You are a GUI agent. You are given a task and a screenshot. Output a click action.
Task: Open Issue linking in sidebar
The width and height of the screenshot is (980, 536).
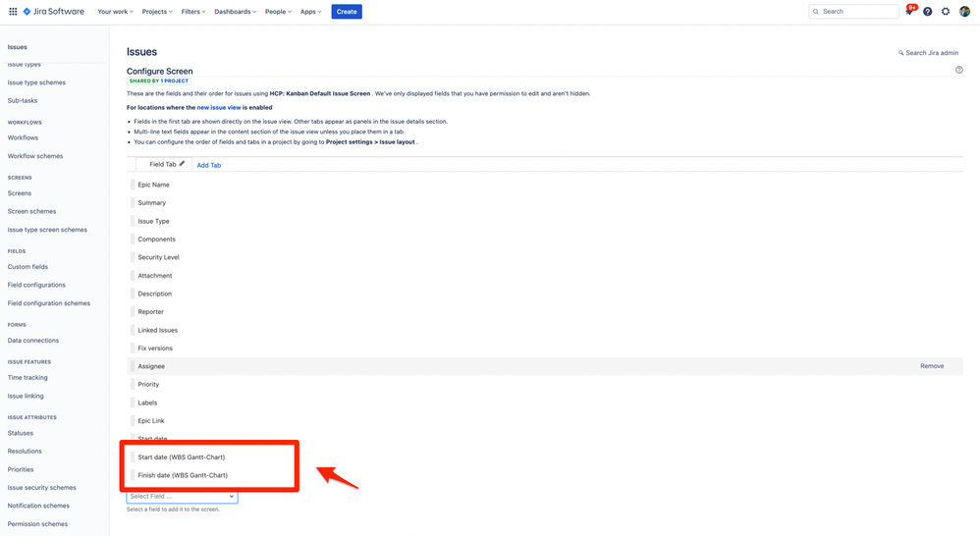[x=26, y=396]
